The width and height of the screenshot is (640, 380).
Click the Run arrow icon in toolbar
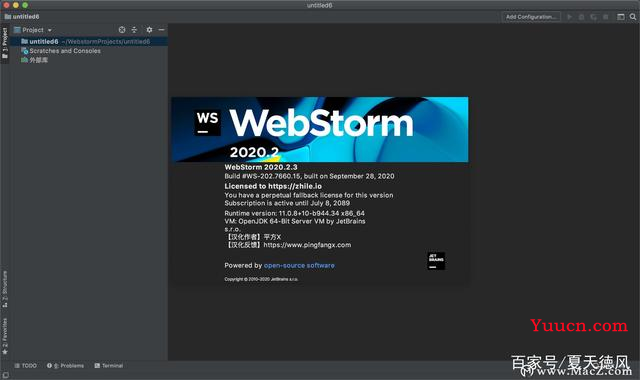pyautogui.click(x=570, y=17)
